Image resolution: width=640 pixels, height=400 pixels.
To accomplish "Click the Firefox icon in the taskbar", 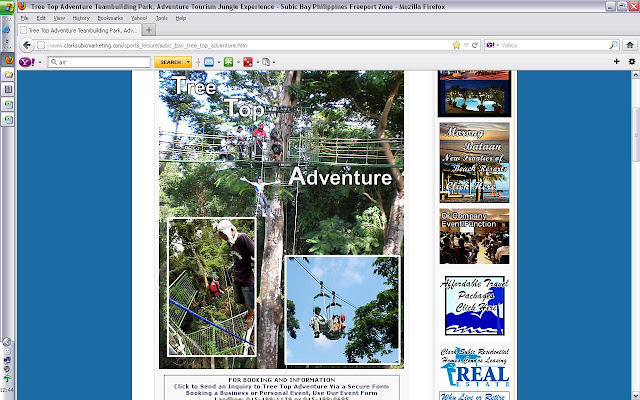I will tap(8, 60).
